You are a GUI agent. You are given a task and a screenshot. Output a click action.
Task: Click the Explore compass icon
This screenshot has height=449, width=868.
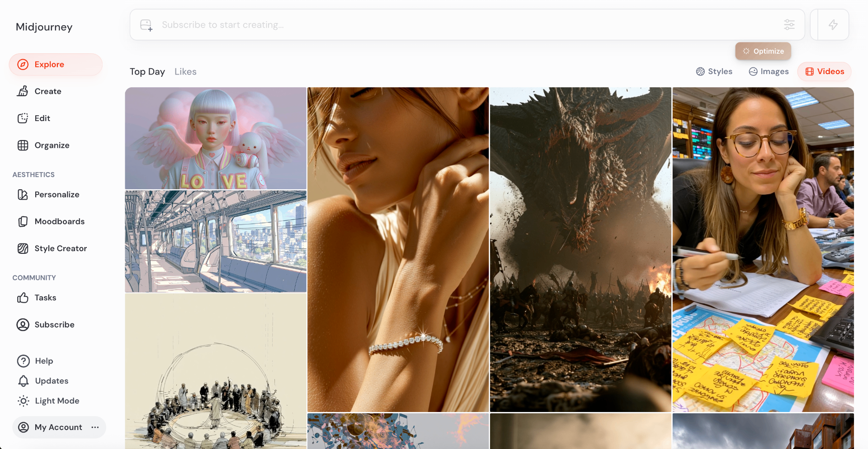point(23,65)
